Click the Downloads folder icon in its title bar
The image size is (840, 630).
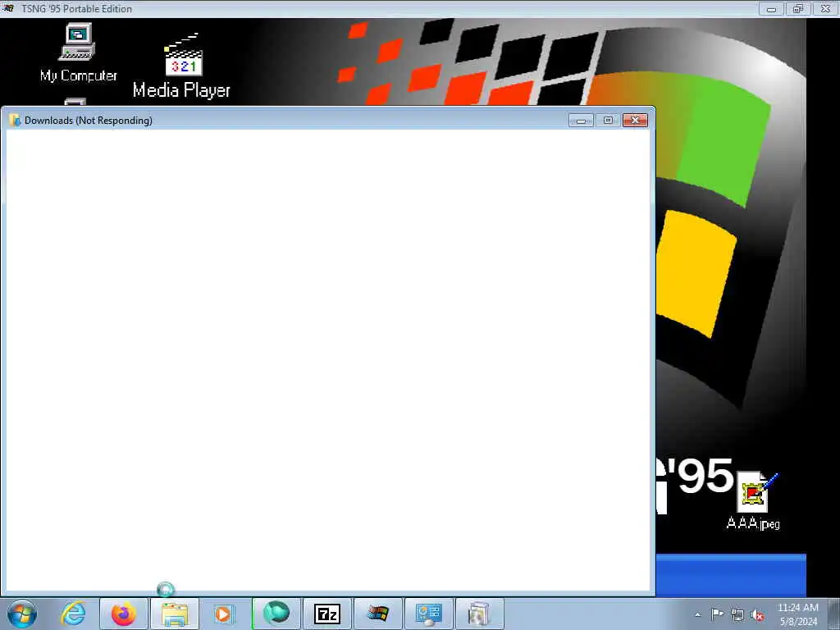coord(15,120)
